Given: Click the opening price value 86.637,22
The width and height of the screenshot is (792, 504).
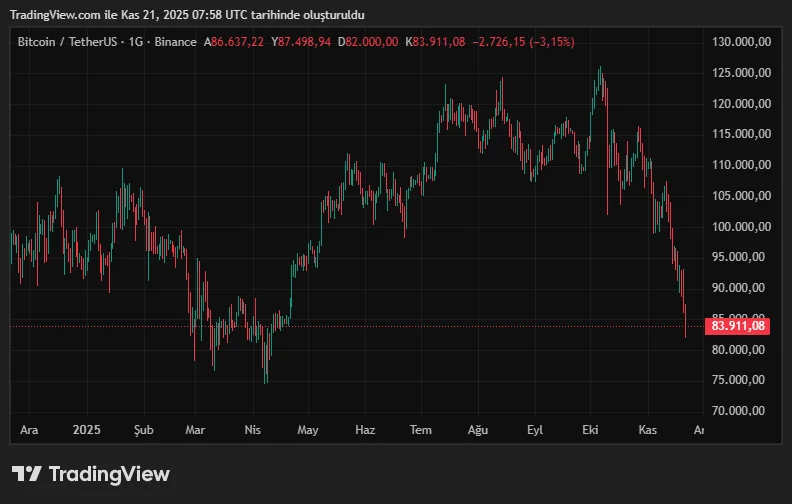Looking at the screenshot, I should pos(238,41).
